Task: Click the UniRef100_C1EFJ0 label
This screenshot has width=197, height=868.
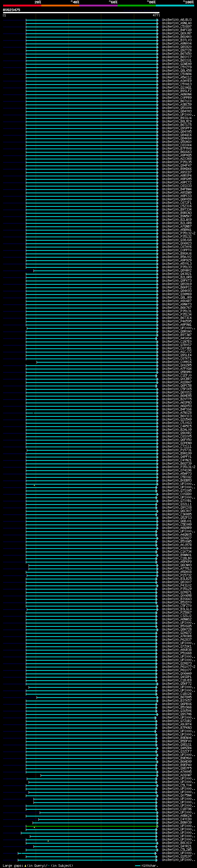Action: 177,375
